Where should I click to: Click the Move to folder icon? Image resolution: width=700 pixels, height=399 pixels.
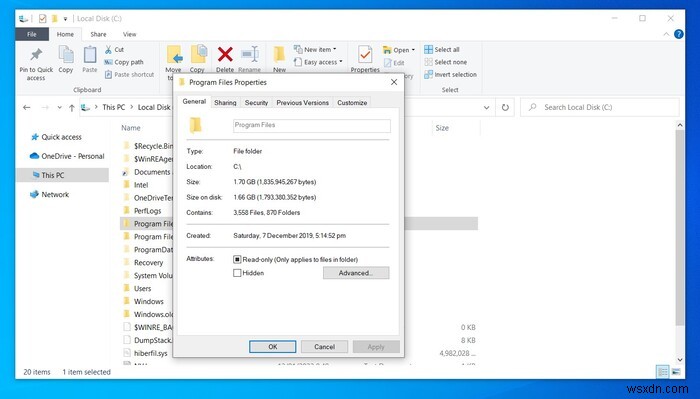(174, 54)
